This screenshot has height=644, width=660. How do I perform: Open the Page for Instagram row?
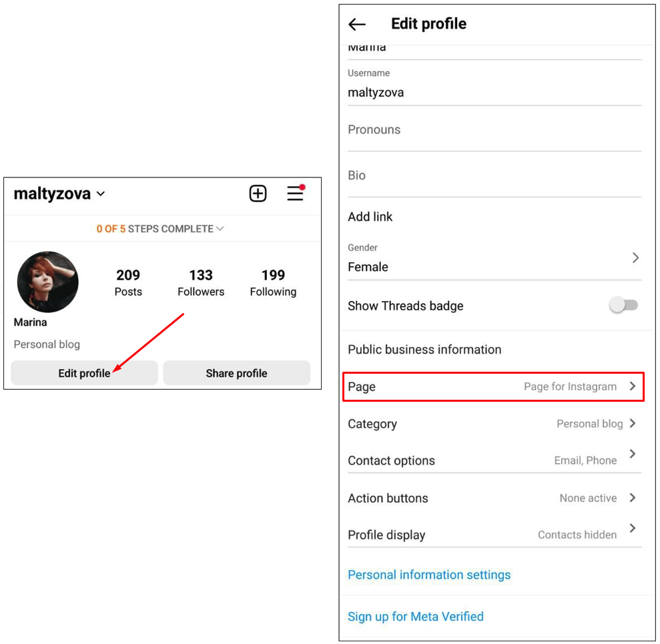point(493,386)
